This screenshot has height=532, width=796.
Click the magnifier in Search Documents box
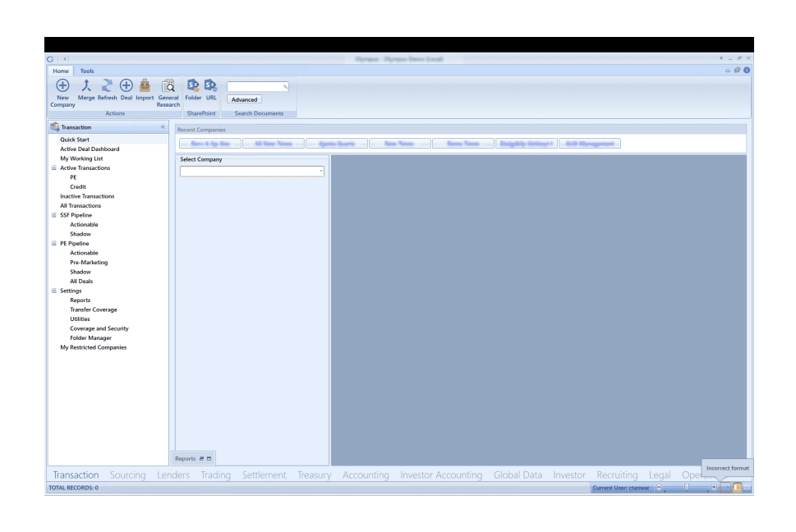(x=285, y=87)
